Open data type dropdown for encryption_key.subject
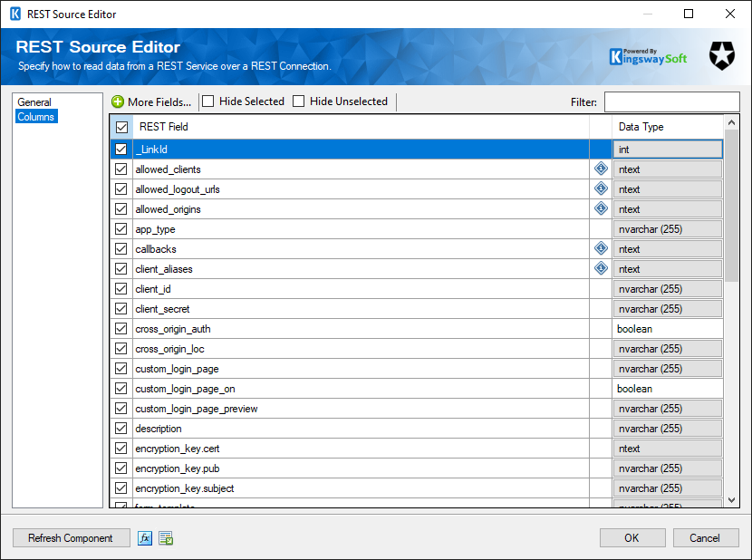752x560 pixels. (x=668, y=488)
